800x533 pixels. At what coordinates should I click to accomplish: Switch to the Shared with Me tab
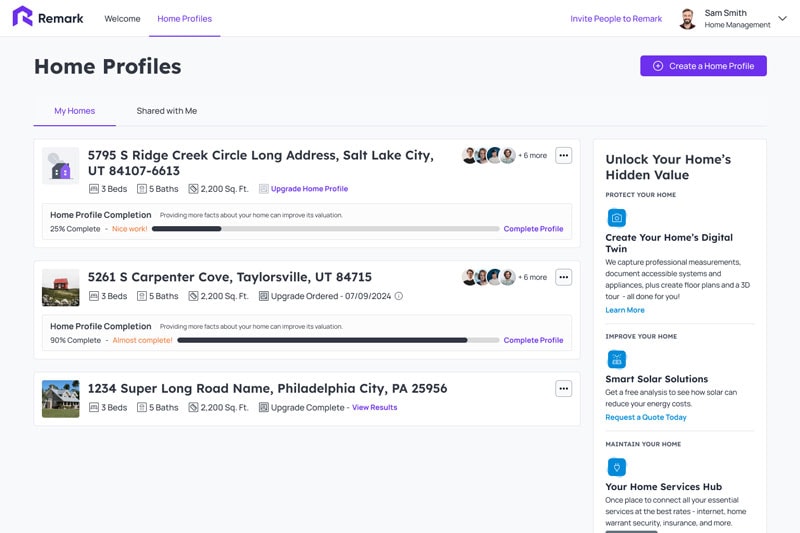click(167, 111)
